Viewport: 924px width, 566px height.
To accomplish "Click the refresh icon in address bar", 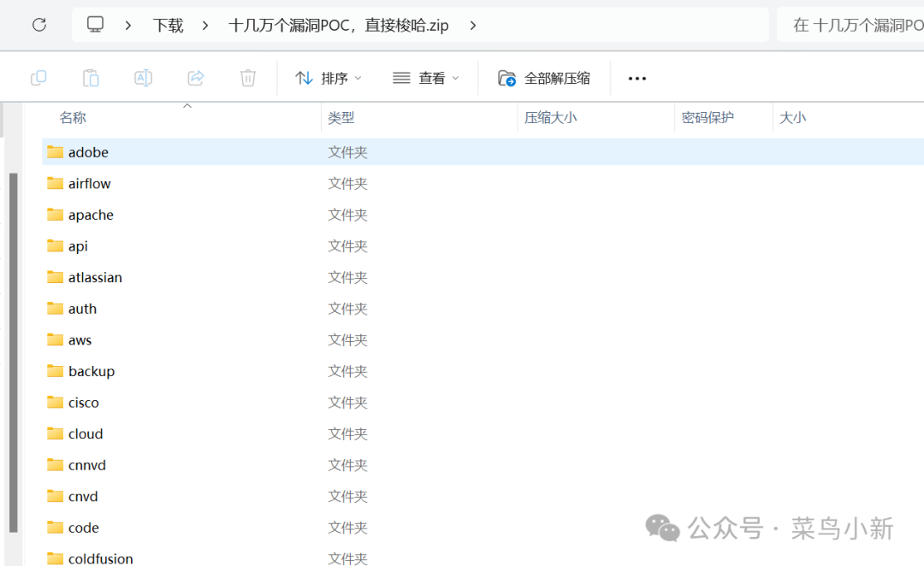I will [38, 25].
